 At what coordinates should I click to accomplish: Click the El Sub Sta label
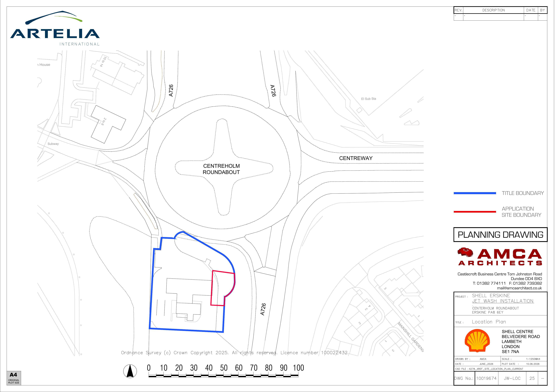point(369,99)
